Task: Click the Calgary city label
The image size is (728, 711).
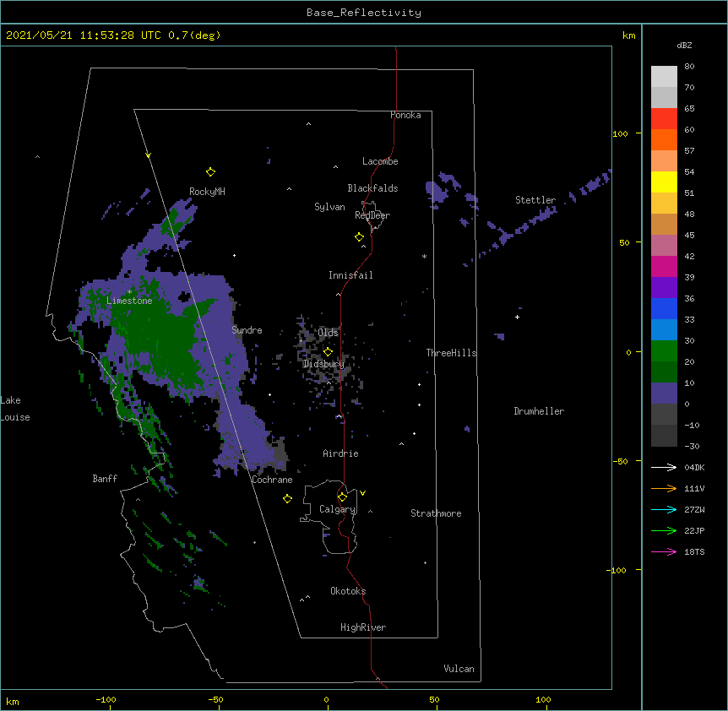Action: 337,509
